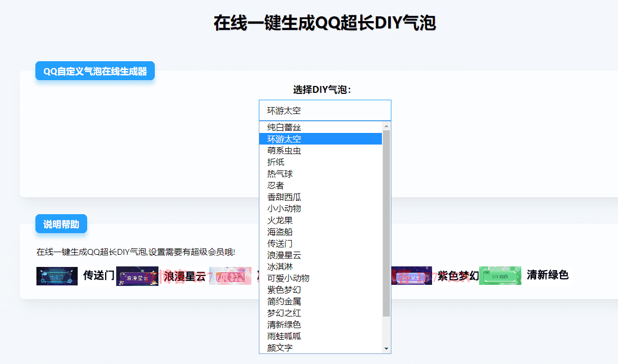
Task: Click help text mentioning 超级会员
Action: point(136,252)
